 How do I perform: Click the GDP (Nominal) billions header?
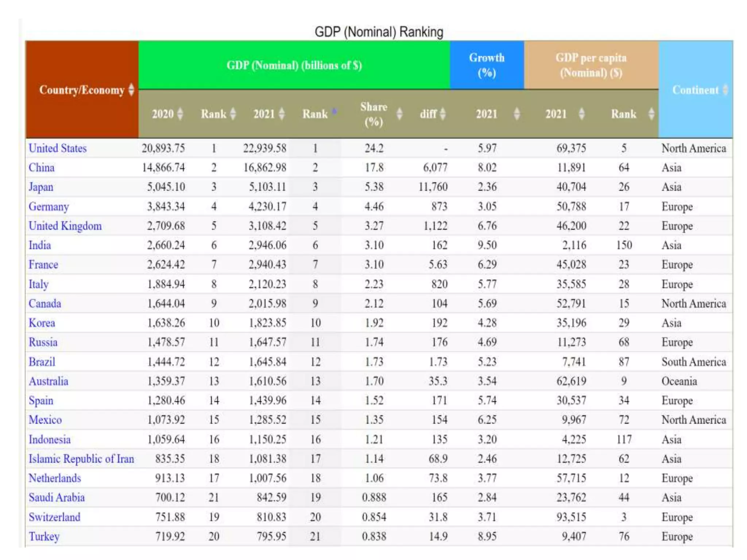pyautogui.click(x=294, y=65)
